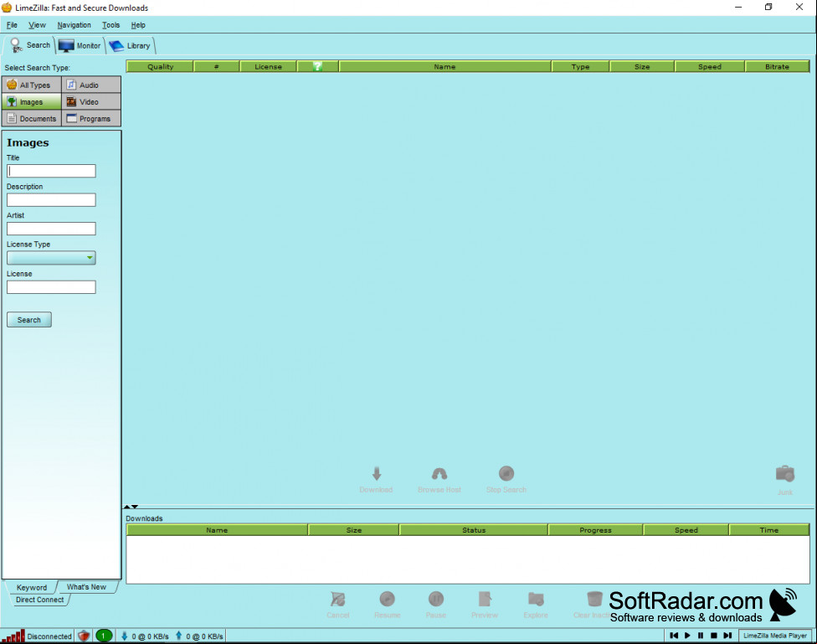Select Images search type
817x644 pixels.
point(32,101)
